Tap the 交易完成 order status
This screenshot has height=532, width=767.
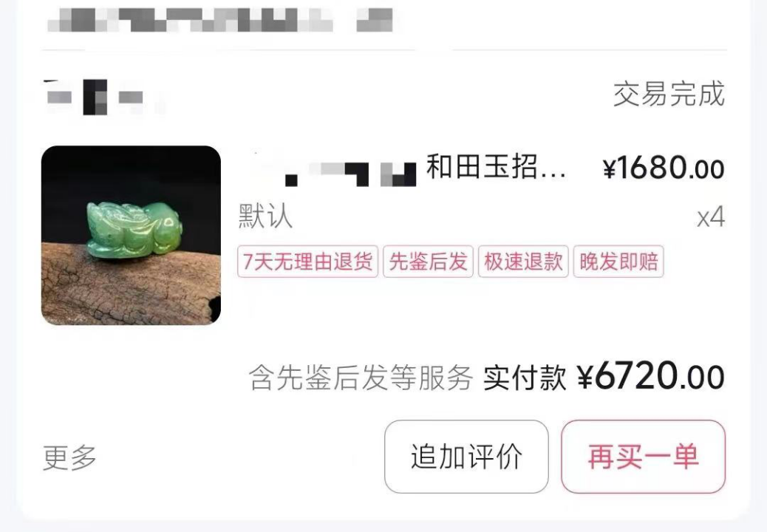point(669,95)
